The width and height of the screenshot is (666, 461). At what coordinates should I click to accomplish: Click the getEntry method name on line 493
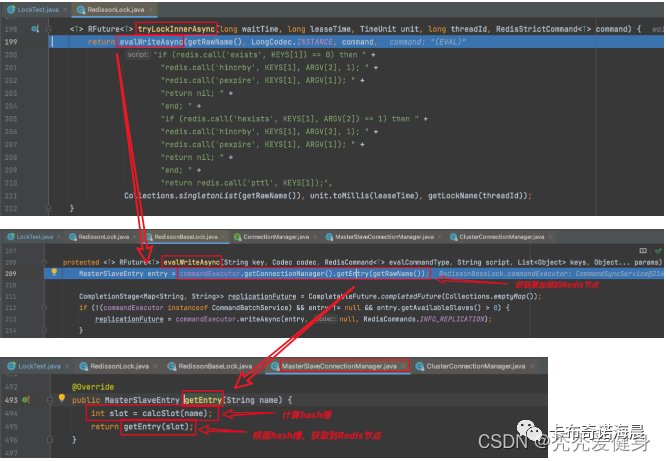point(203,400)
